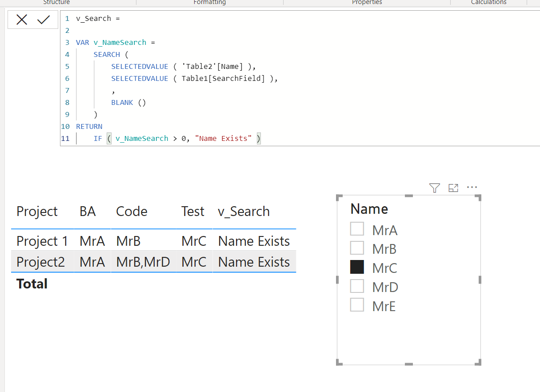Screen dimensions: 540x392
Task: Select the 'Project 1' cell
Action: tap(42, 241)
